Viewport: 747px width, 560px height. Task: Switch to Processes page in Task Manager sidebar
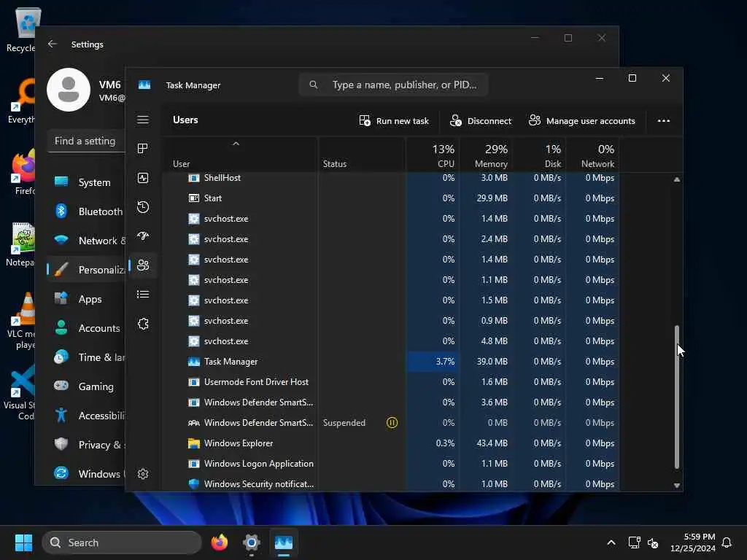[x=143, y=149]
